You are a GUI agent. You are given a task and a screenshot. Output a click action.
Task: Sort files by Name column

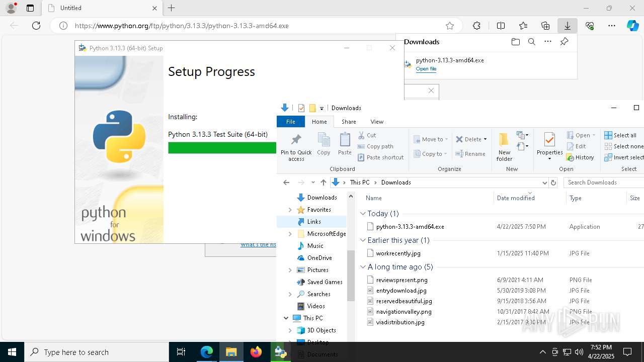point(373,198)
